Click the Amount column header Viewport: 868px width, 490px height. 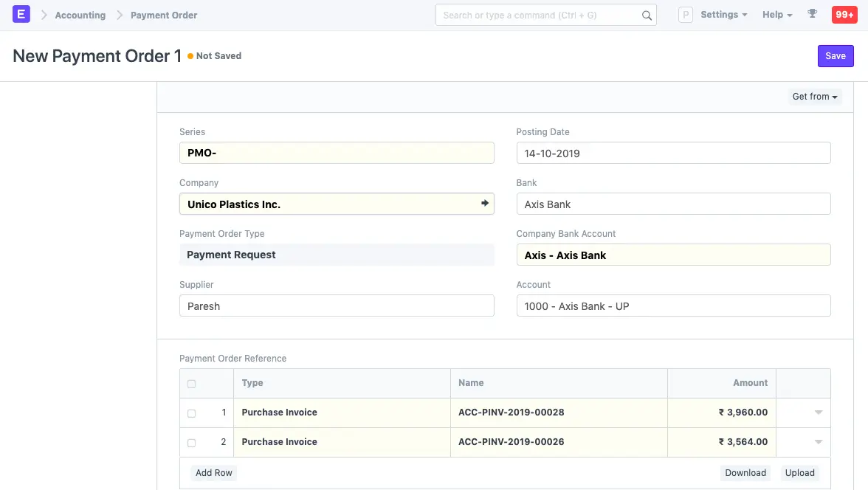click(722, 383)
